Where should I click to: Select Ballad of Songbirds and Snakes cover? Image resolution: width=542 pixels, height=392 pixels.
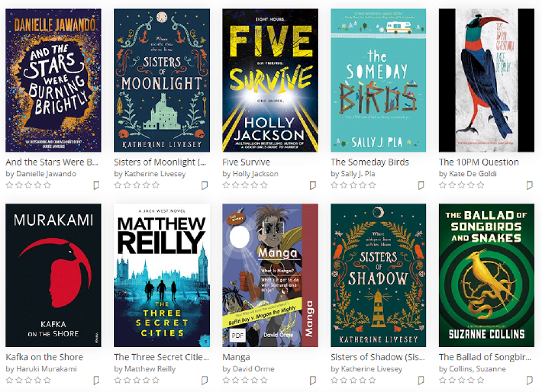coord(486,275)
